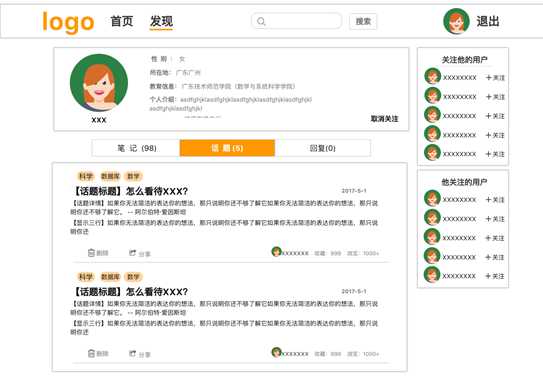
Task: Click the 所在地 label in profile
Action: (160, 73)
